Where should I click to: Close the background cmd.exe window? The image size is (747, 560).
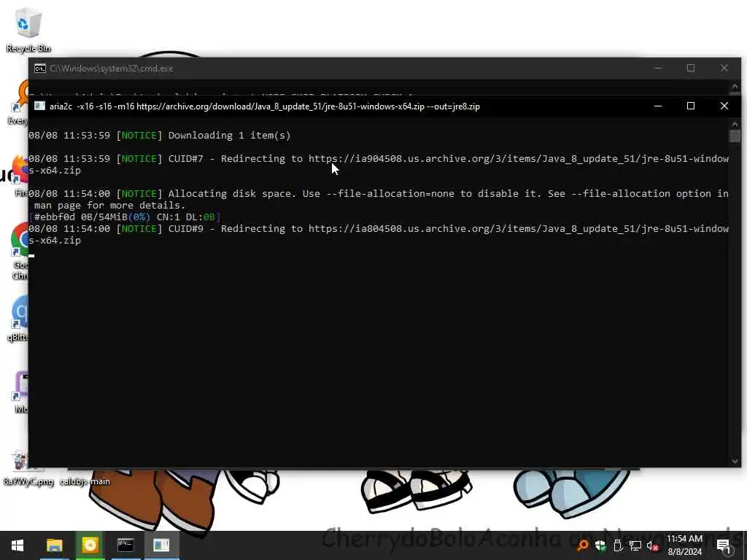tap(724, 68)
